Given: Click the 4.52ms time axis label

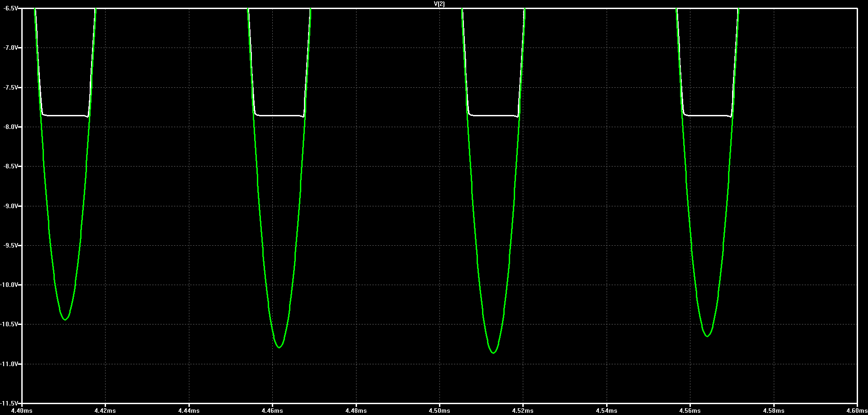Looking at the screenshot, I should click(523, 410).
